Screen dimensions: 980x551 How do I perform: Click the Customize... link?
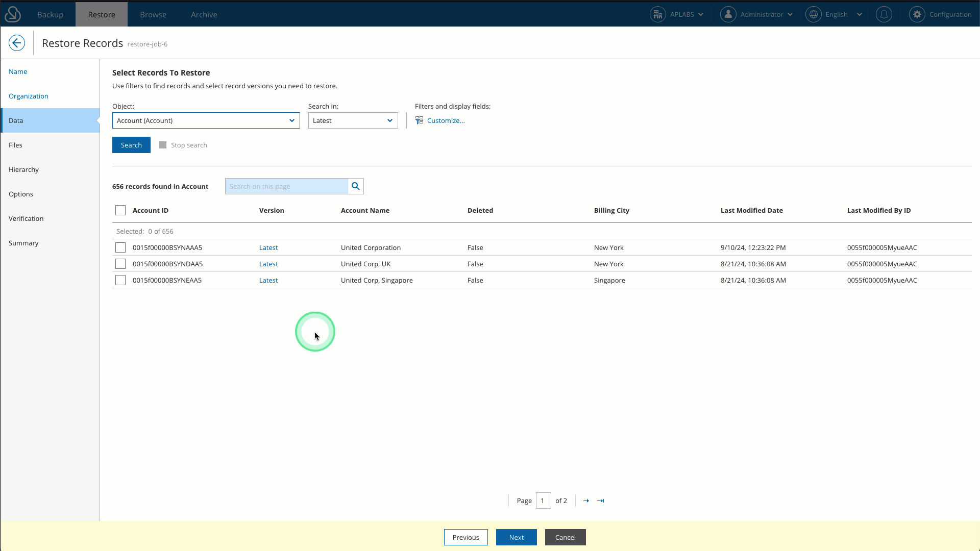pos(446,120)
